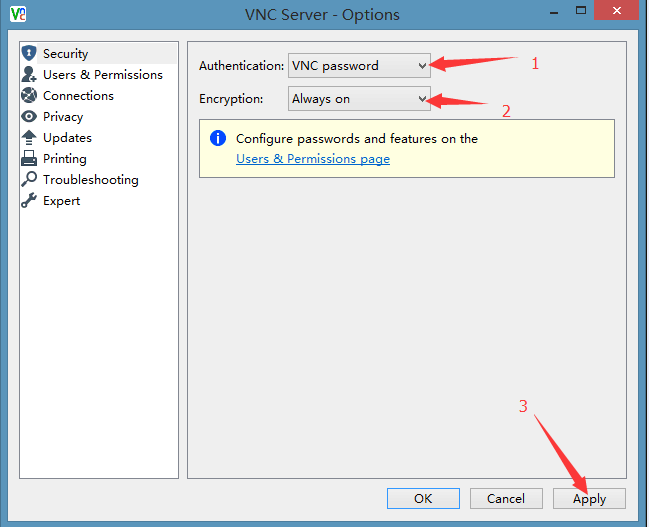Click the Troubleshooting magnifier icon
Viewport: 649px width, 527px height.
pyautogui.click(x=29, y=180)
